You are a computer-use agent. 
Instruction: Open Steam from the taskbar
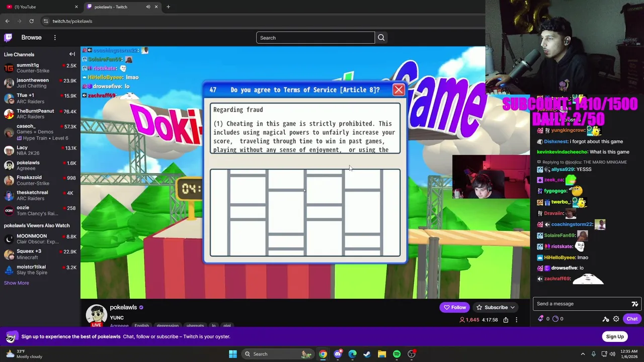tap(367, 354)
